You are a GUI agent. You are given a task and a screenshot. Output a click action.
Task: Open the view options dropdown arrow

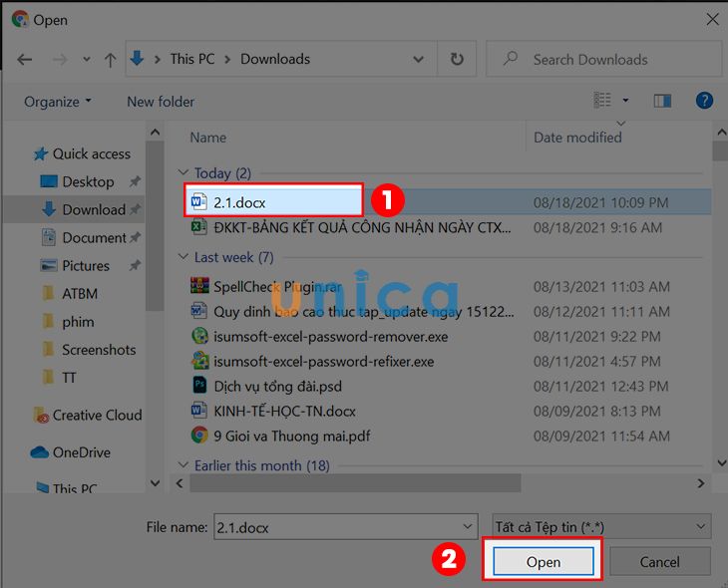(625, 101)
